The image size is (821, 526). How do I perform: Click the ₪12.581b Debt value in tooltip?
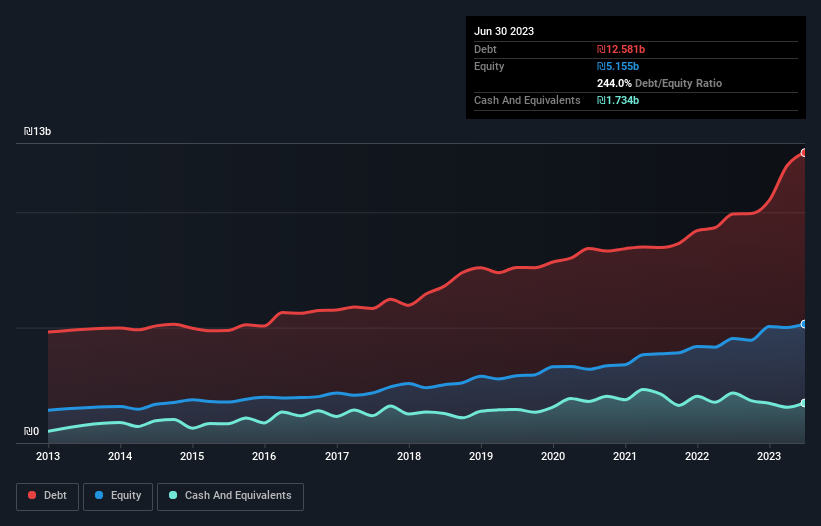pyautogui.click(x=621, y=49)
